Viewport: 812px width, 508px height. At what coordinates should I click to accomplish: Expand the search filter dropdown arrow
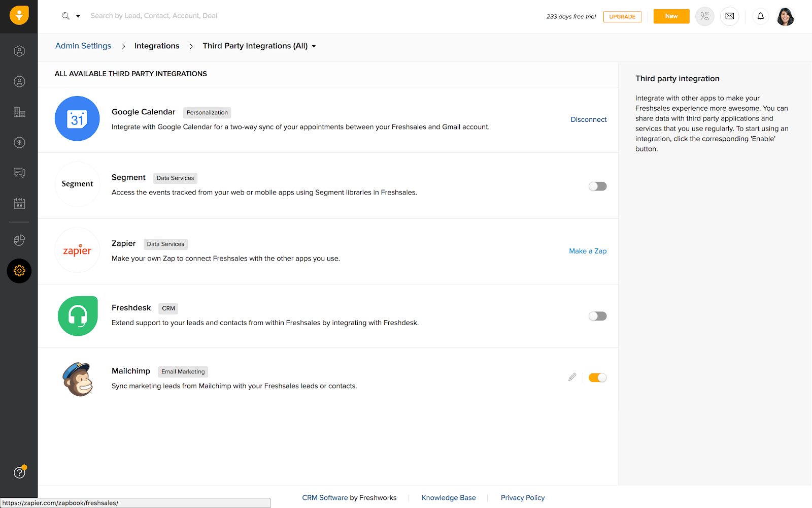[78, 16]
